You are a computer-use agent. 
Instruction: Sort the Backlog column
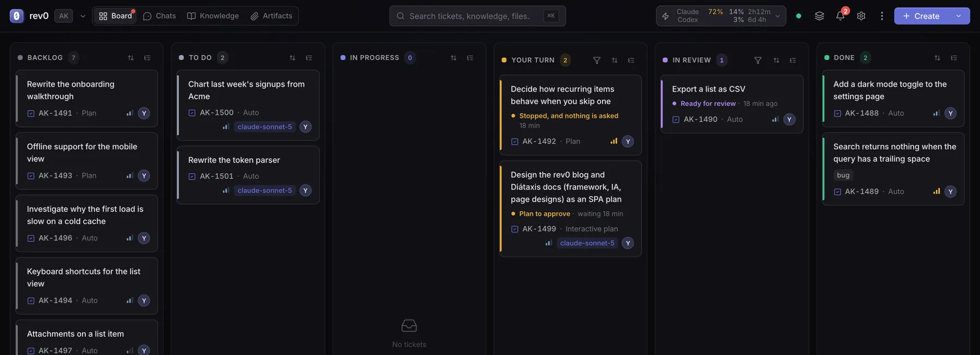point(131,58)
